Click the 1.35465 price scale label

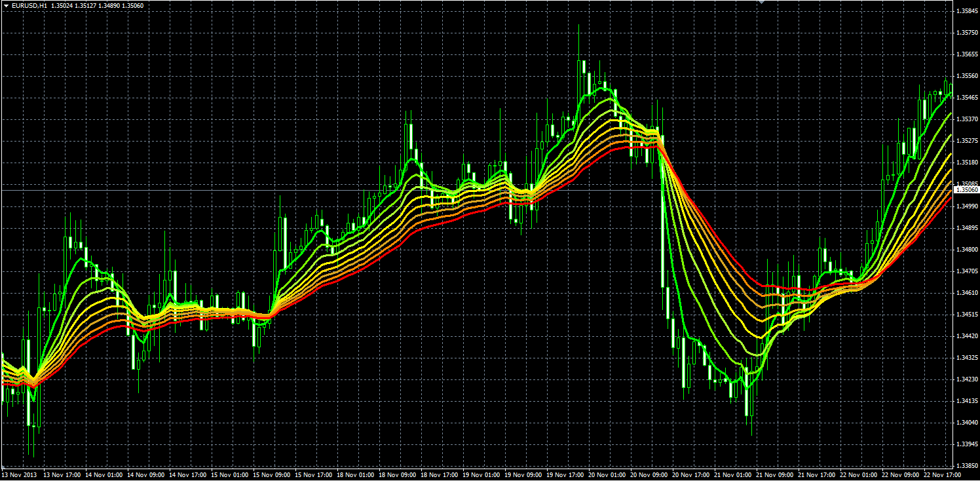pyautogui.click(x=967, y=98)
